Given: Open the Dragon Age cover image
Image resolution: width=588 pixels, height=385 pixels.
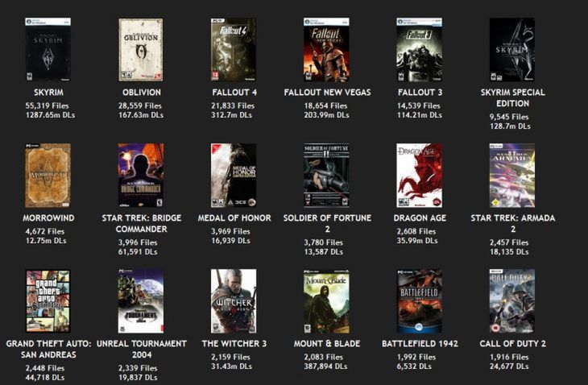Looking at the screenshot, I should pos(419,176).
